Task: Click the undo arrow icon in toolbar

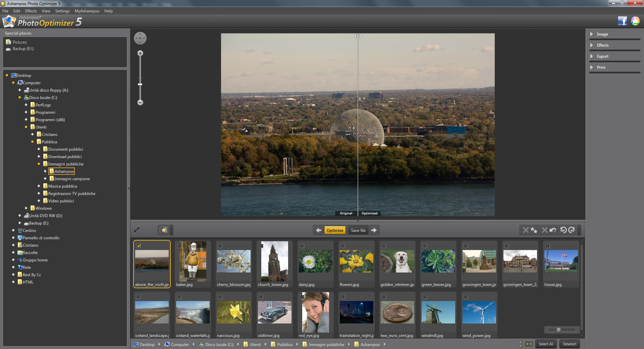Action: pyautogui.click(x=553, y=230)
